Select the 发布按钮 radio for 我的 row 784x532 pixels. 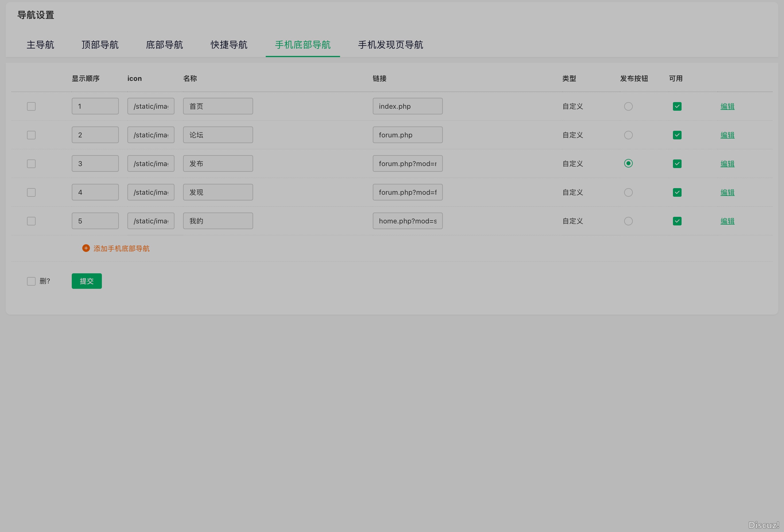pyautogui.click(x=628, y=221)
